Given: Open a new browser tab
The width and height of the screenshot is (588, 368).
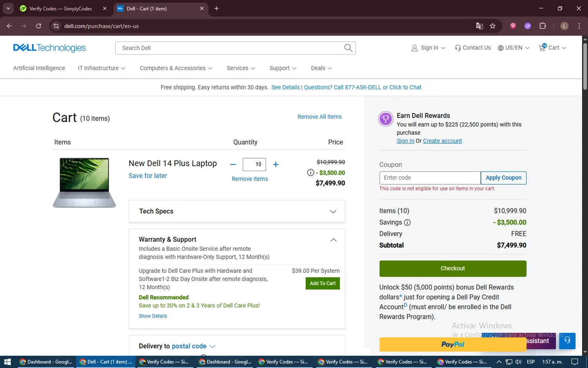Looking at the screenshot, I should click(x=216, y=8).
